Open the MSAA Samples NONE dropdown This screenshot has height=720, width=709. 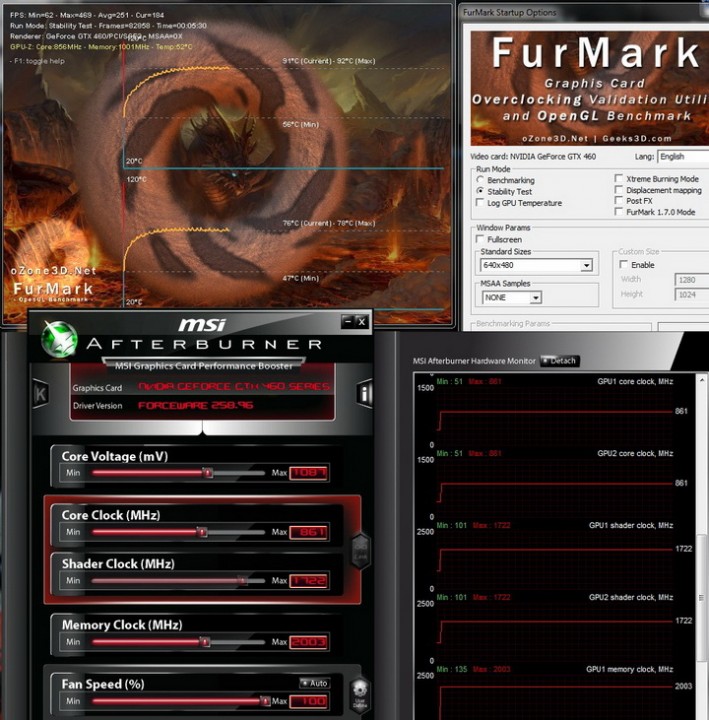click(512, 298)
